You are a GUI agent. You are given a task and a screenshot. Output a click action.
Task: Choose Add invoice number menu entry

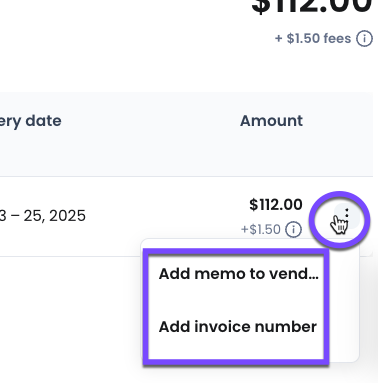(x=238, y=327)
